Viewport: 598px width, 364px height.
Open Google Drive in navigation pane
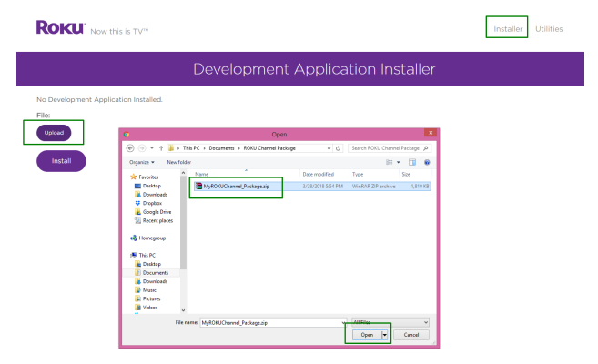pyautogui.click(x=153, y=212)
